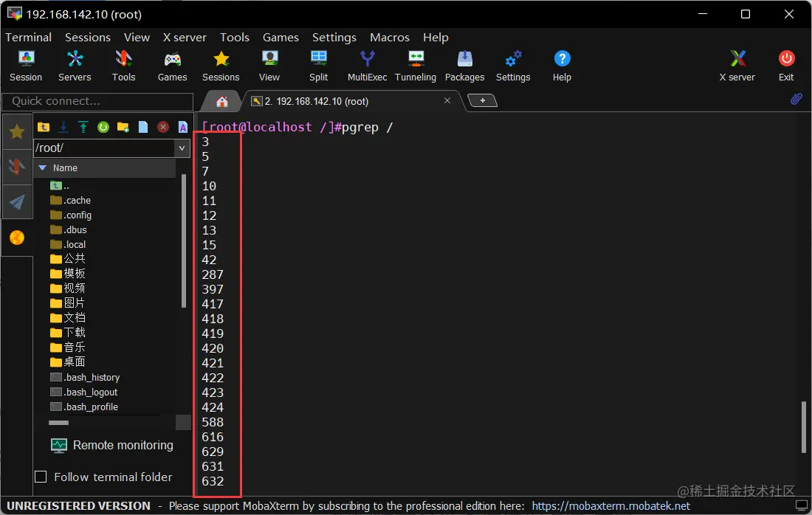The width and height of the screenshot is (812, 515).
Task: Activate the Split terminal icon
Action: tap(318, 66)
